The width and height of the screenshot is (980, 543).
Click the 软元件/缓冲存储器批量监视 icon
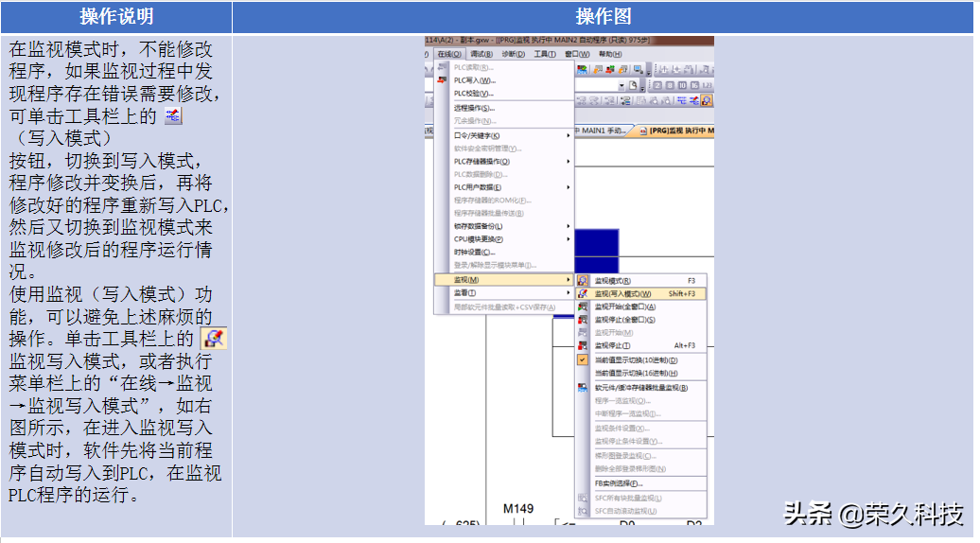(x=583, y=388)
